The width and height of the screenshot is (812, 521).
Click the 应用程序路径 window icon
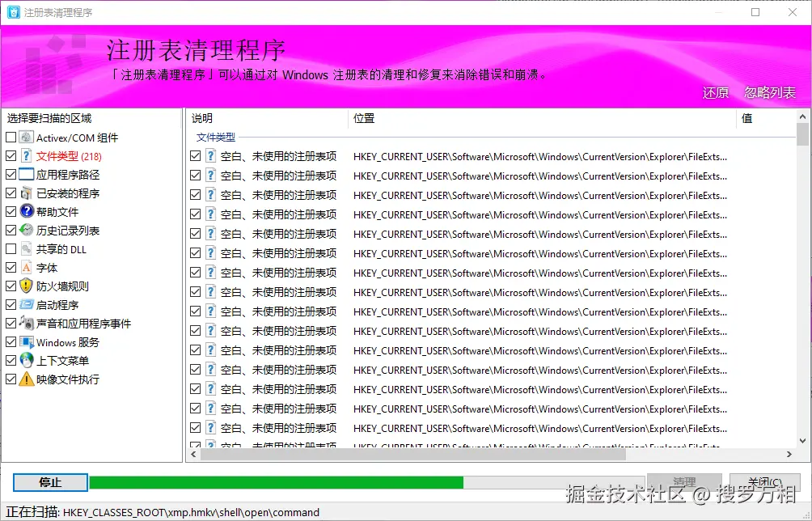coord(27,175)
